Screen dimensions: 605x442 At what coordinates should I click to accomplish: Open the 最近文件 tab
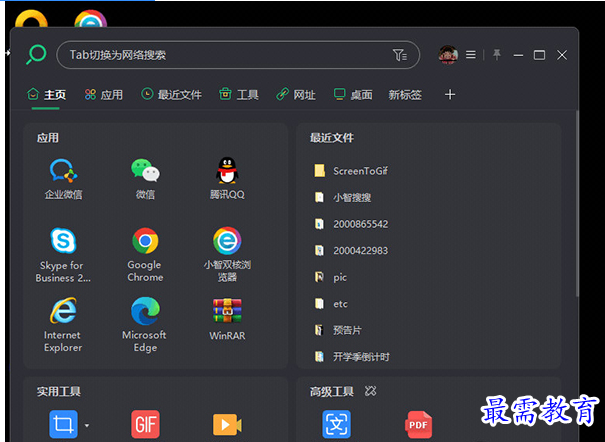pos(171,94)
